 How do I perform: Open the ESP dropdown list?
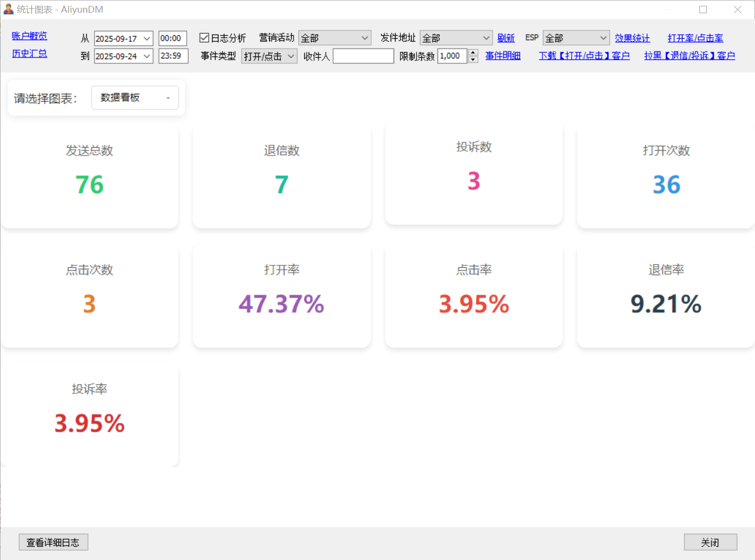(x=603, y=38)
